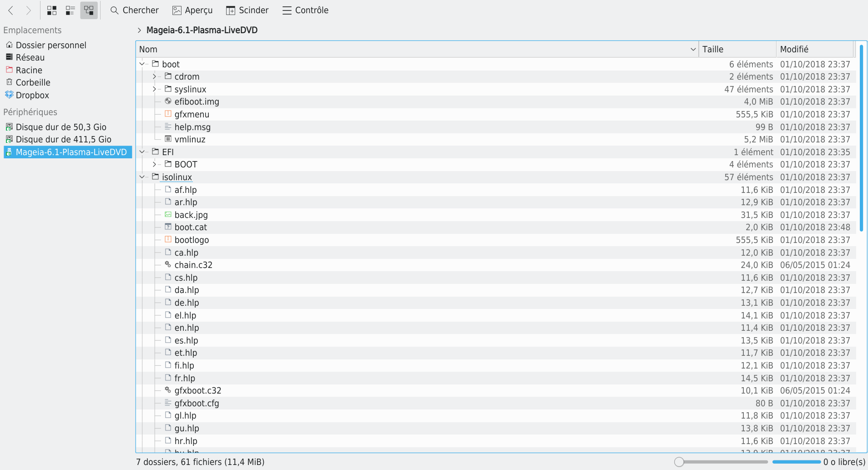Viewport: 868px width, 470px height.
Task: Click the vertical scrollbar of file list
Action: pyautogui.click(x=861, y=138)
